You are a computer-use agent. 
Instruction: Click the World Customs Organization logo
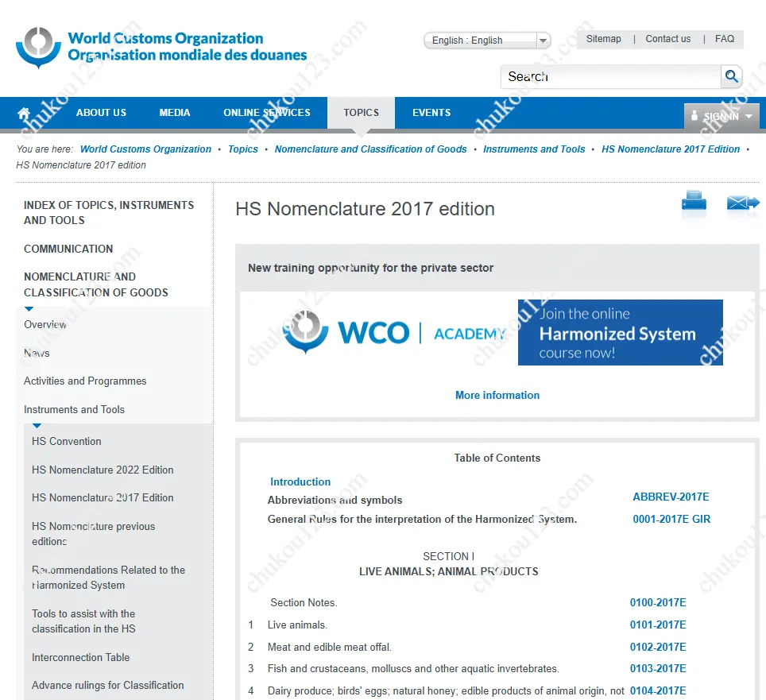(x=161, y=47)
